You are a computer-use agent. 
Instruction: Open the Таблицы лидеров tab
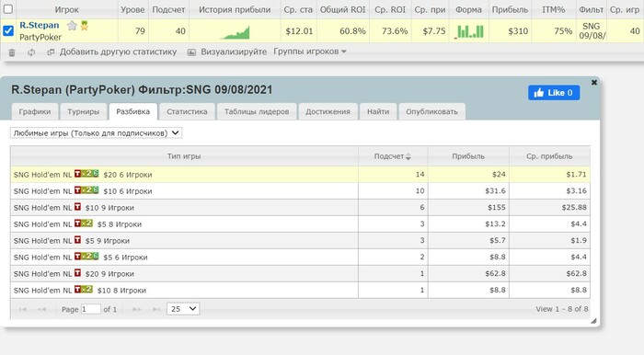pos(257,111)
